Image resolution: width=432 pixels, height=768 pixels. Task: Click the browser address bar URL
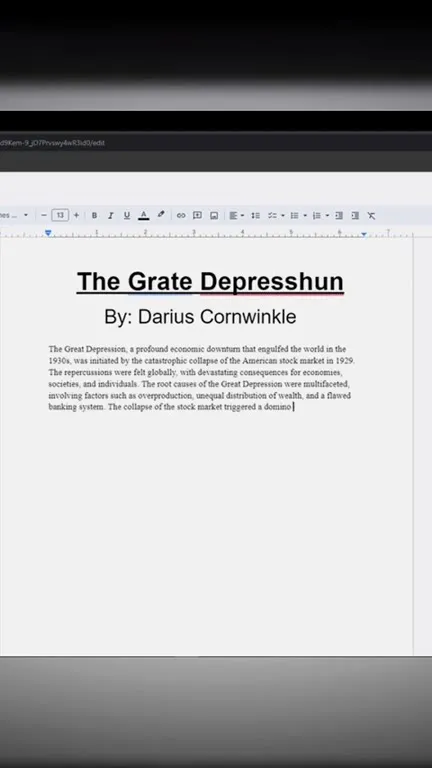tap(52, 143)
